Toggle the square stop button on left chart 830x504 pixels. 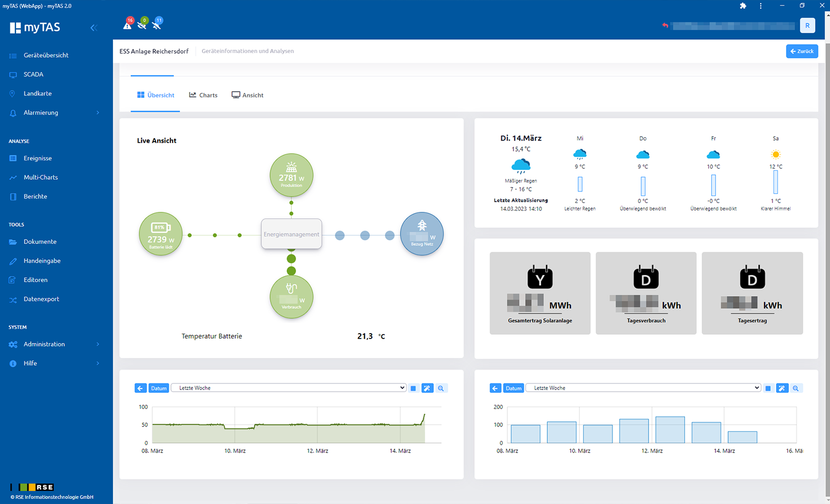tap(413, 388)
